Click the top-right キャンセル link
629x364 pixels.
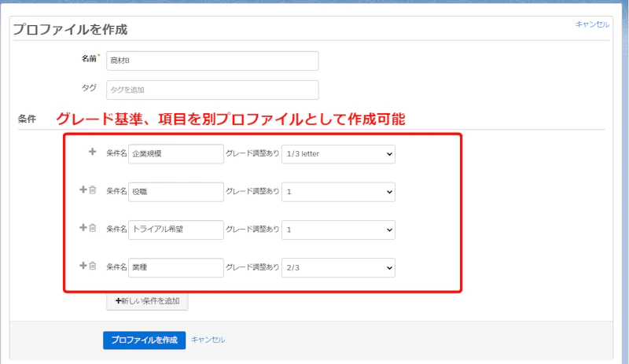592,24
